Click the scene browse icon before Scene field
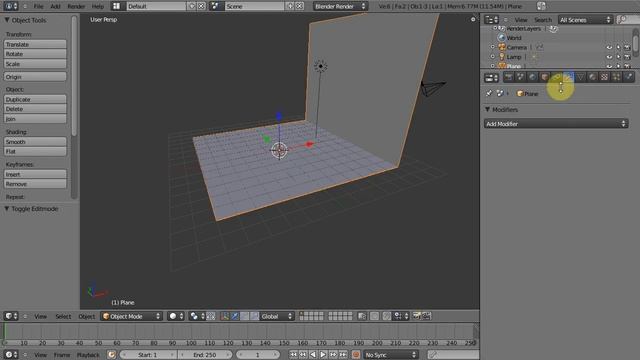640x360 pixels. [x=216, y=6]
